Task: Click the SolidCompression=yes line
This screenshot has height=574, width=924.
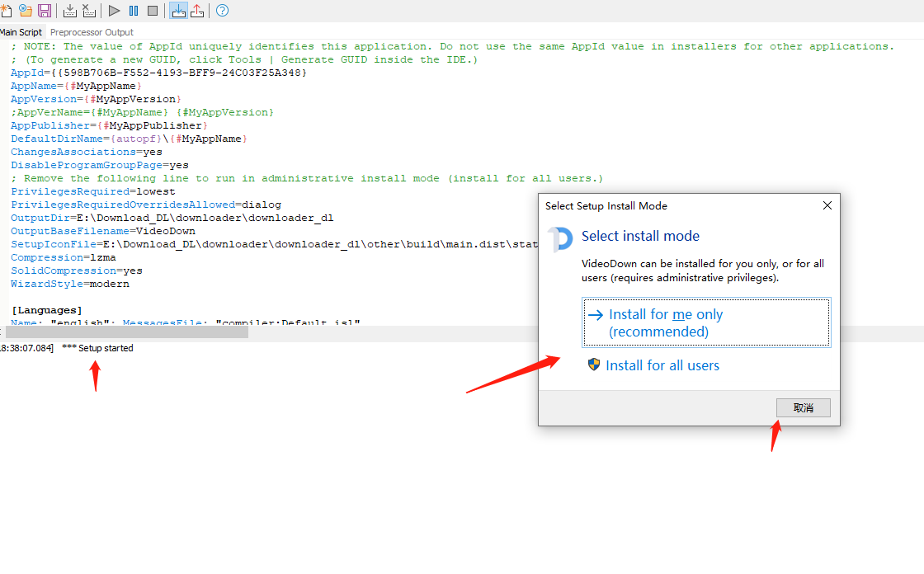Action: point(77,271)
